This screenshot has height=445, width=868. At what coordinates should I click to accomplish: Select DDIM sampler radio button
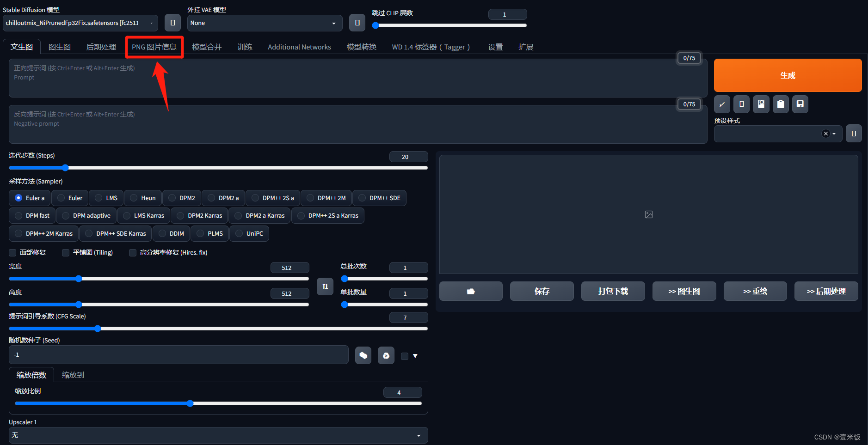(x=171, y=233)
